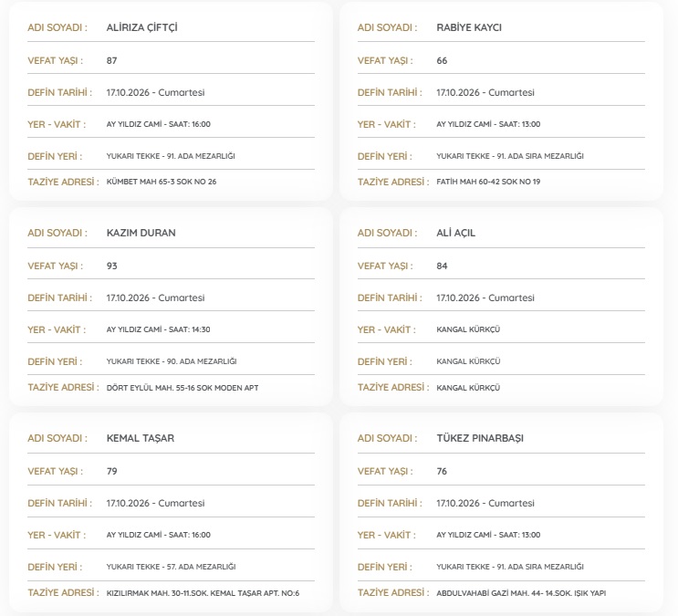The image size is (678, 616).
Task: Select the name KEMAL TAŞAR
Action: pos(141,438)
